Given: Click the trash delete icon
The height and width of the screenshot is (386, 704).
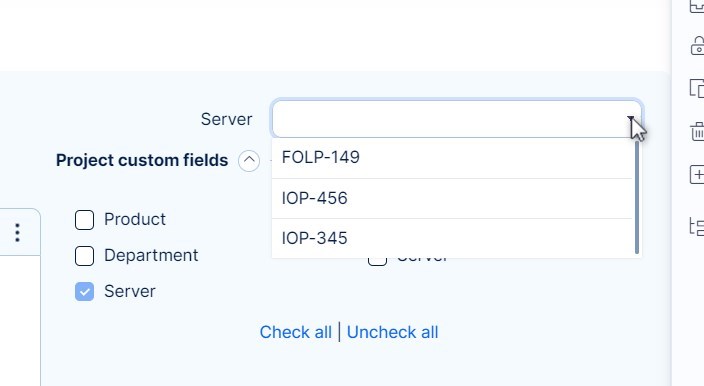Looking at the screenshot, I should [x=697, y=131].
